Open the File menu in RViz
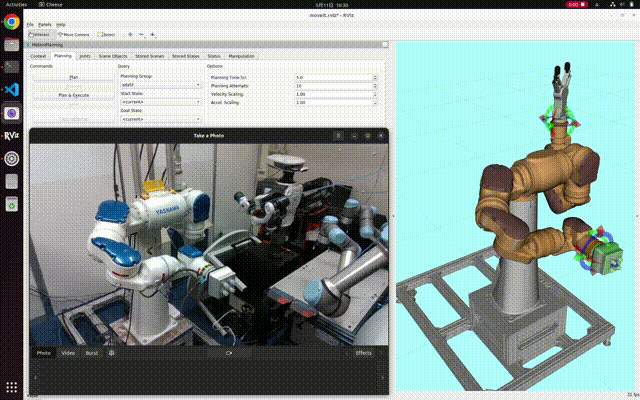The width and height of the screenshot is (640, 400). pyautogui.click(x=30, y=24)
